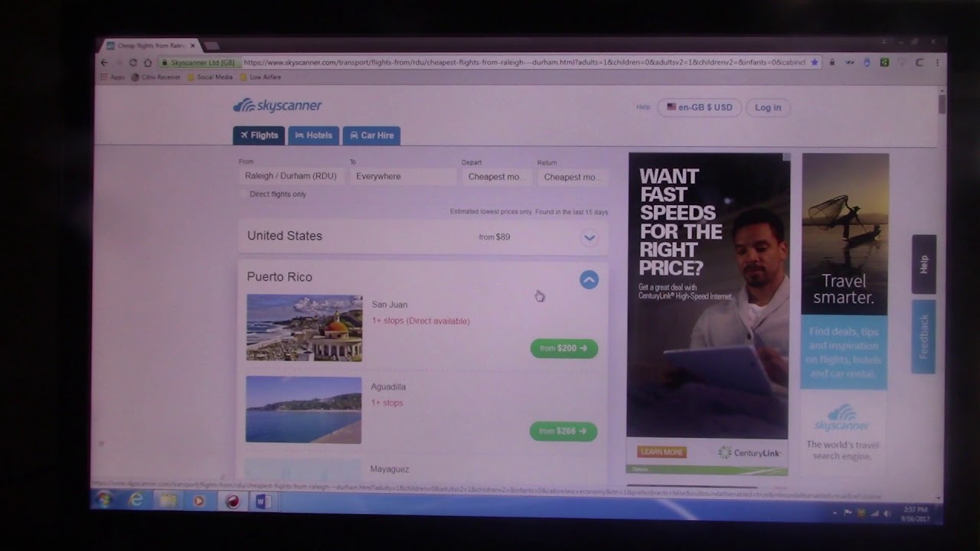
Task: Switch to the Hotels tab
Action: click(x=314, y=135)
